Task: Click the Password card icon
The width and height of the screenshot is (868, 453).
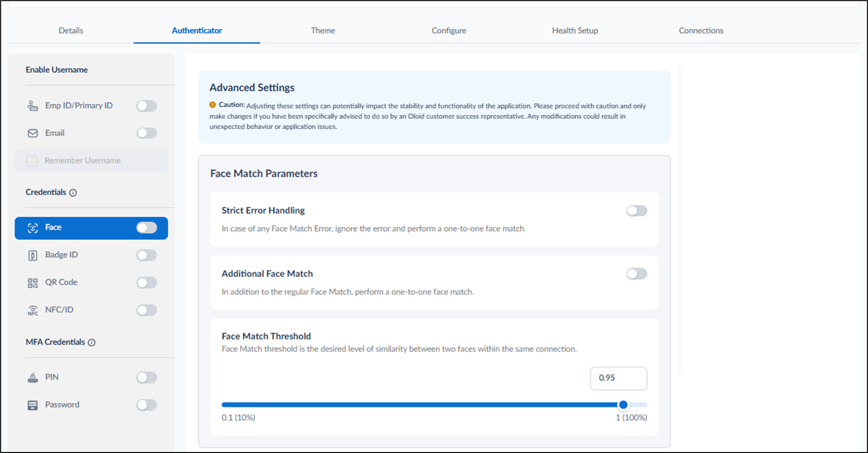Action: [33, 405]
